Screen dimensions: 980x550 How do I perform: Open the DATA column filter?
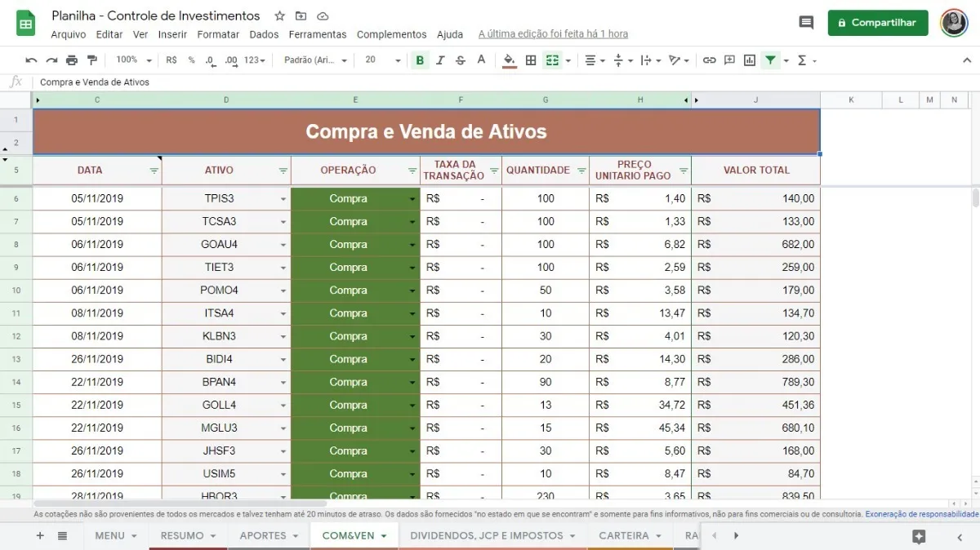154,171
